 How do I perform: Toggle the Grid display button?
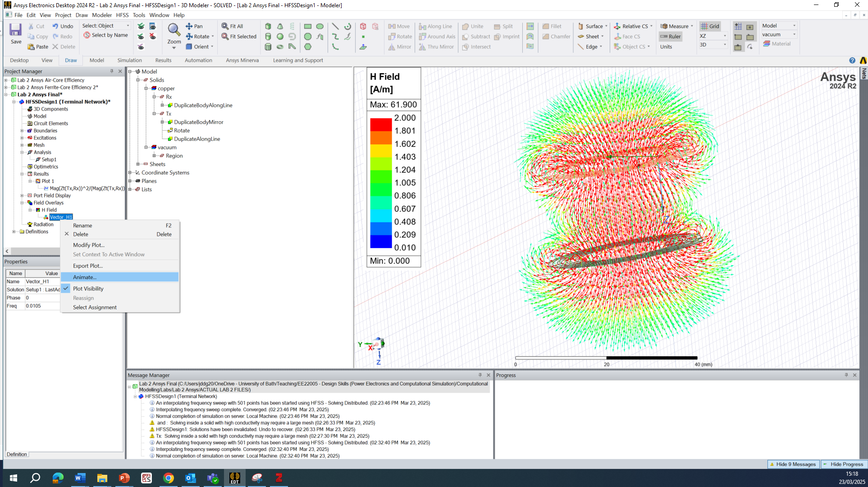(x=710, y=26)
